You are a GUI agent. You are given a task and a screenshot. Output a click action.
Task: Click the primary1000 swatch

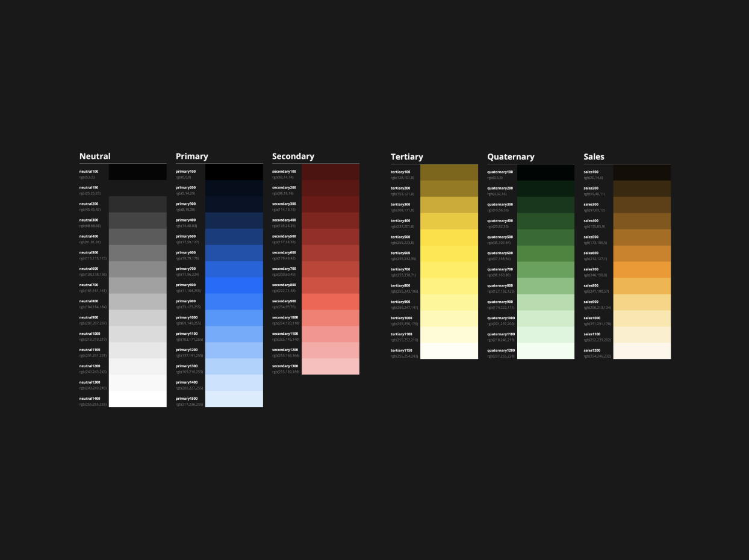tap(234, 318)
